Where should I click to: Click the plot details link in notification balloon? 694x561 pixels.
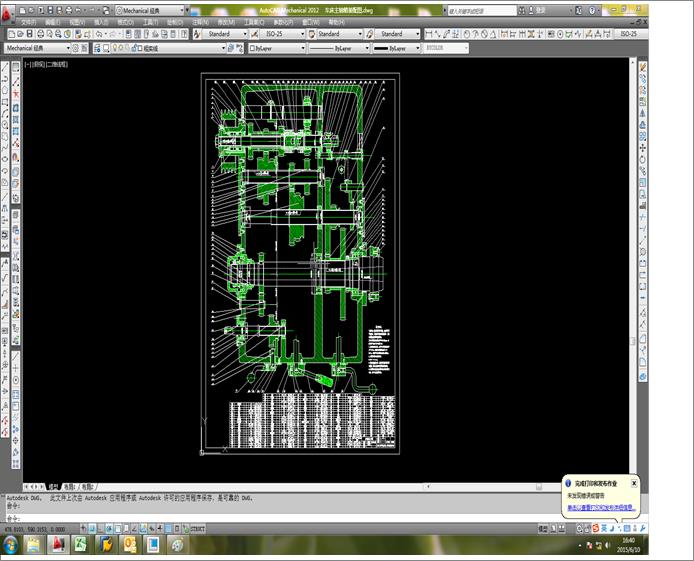point(600,509)
